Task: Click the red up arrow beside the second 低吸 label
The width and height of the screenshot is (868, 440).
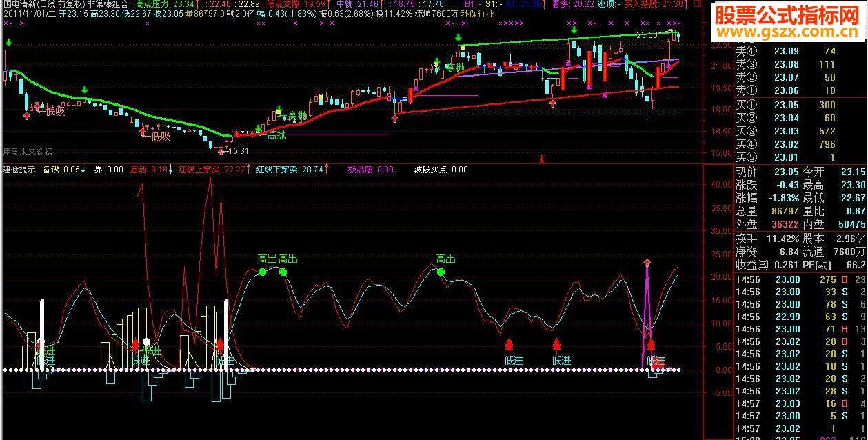Action: click(143, 130)
